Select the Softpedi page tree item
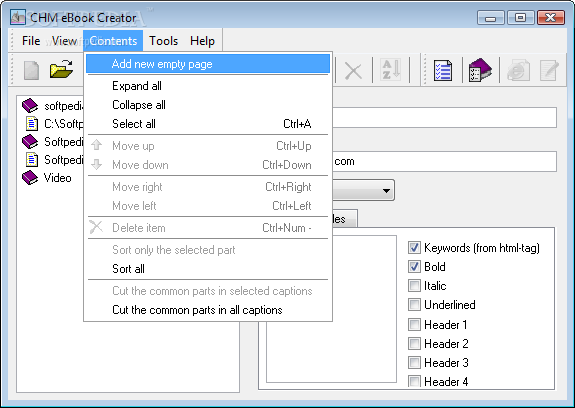The width and height of the screenshot is (575, 408). click(55, 160)
